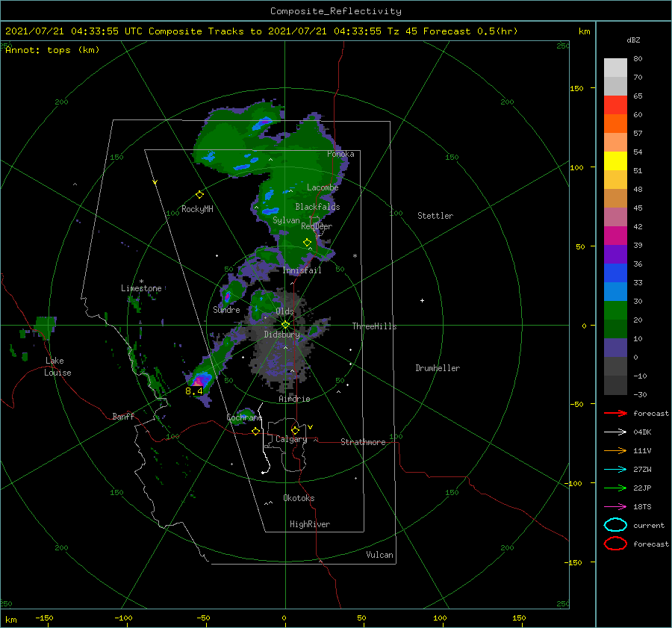Image resolution: width=672 pixels, height=628 pixels.
Task: Click the plus marker northwest of Drumheller
Action: pos(422,300)
